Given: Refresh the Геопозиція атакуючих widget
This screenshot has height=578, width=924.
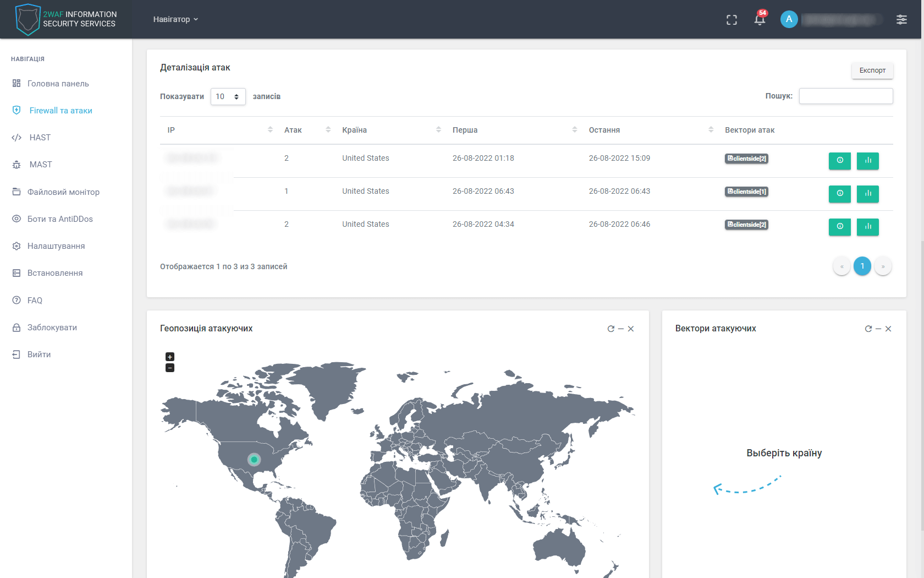Looking at the screenshot, I should click(x=610, y=329).
